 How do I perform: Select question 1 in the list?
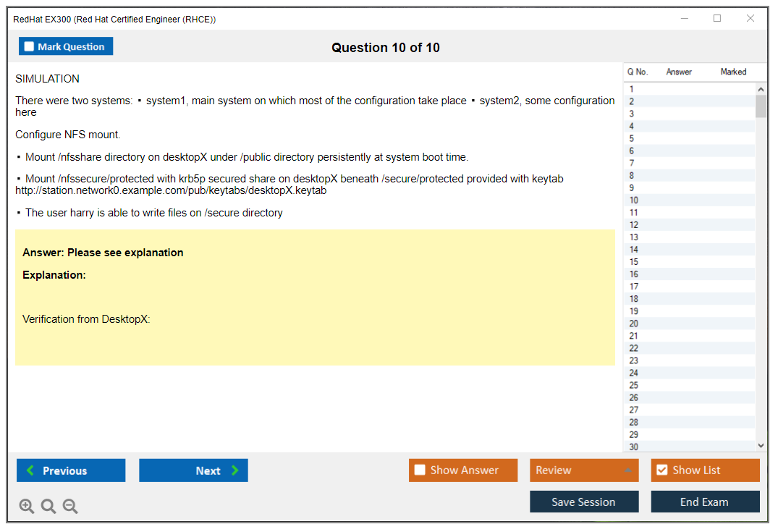632,89
